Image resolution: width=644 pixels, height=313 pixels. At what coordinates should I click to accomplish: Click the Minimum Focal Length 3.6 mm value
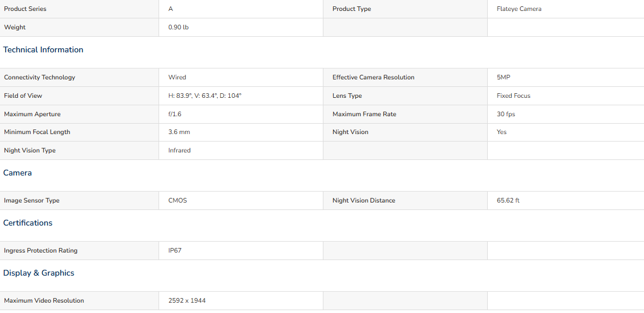coord(179,132)
